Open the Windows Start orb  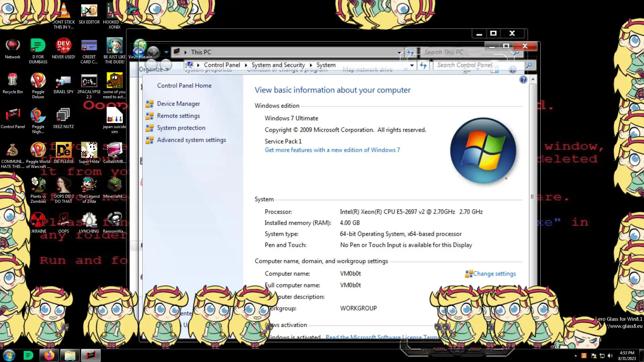[9, 355]
